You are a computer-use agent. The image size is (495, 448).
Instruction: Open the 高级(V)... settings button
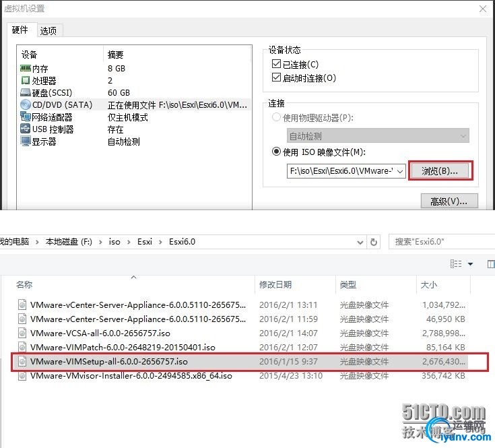(x=449, y=201)
